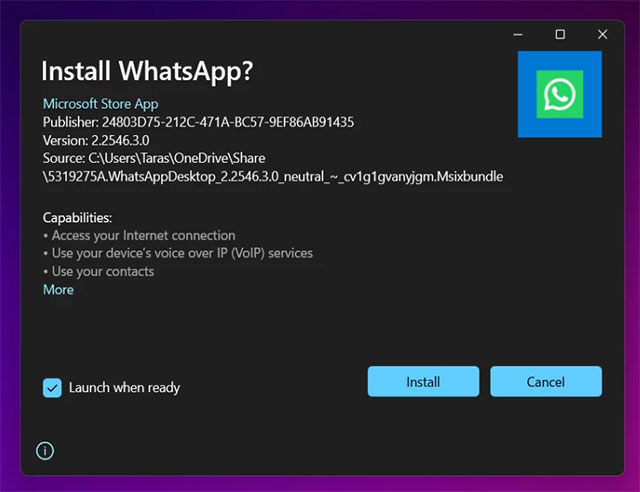Uncheck the Launch when ready checkbox
This screenshot has height=492, width=640.
52,387
